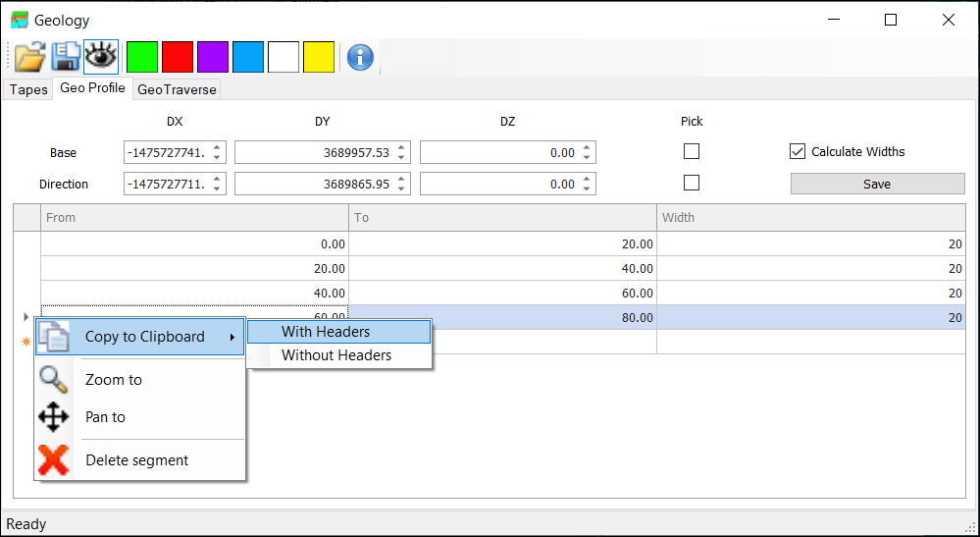Viewport: 980px width, 537px height.
Task: Enable the Pick checkbox for Base row
Action: (692, 152)
